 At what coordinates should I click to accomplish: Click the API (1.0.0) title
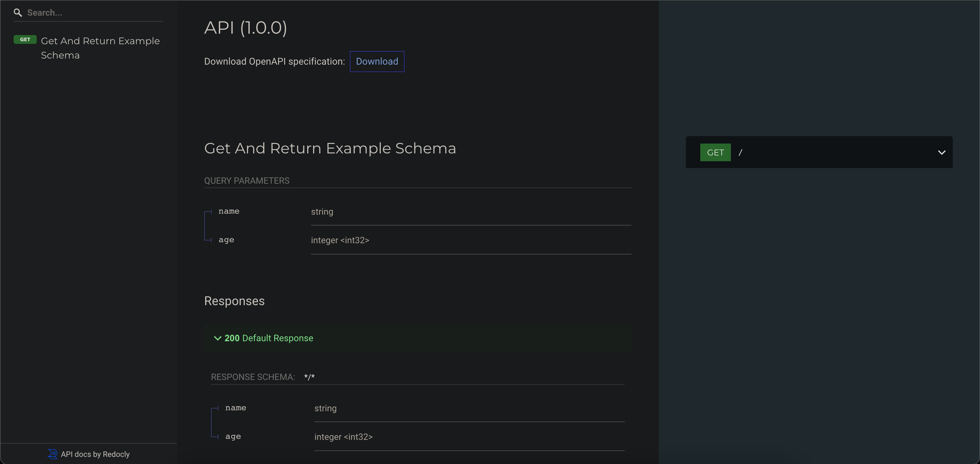[245, 28]
